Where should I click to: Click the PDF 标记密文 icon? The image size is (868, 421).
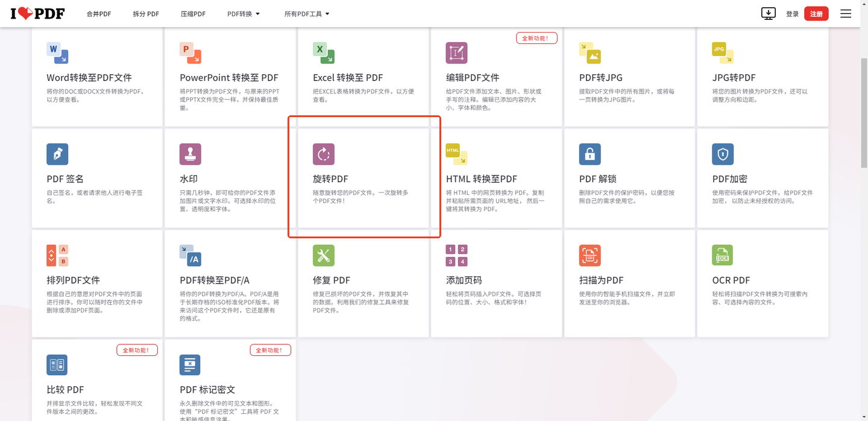pos(190,365)
